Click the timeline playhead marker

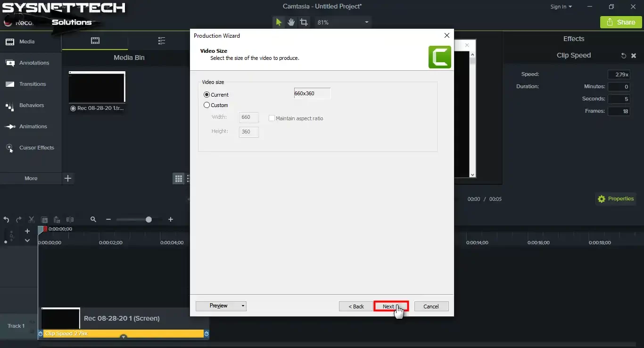pyautogui.click(x=41, y=229)
